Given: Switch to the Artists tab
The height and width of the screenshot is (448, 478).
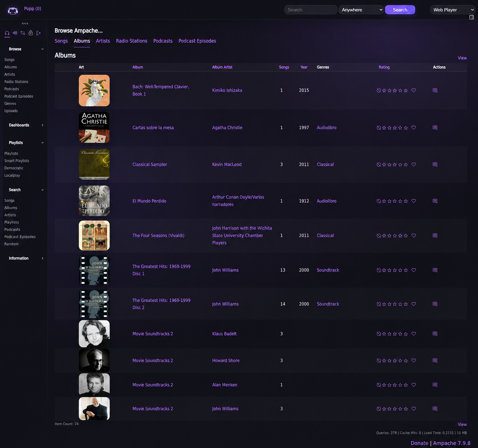Looking at the screenshot, I should point(103,41).
